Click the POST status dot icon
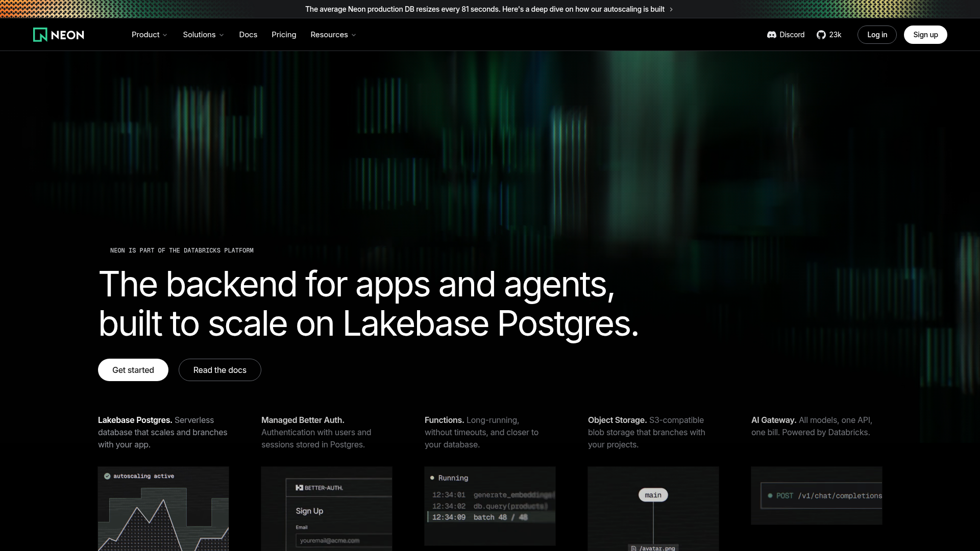Screen dimensions: 980x551 point(770,495)
